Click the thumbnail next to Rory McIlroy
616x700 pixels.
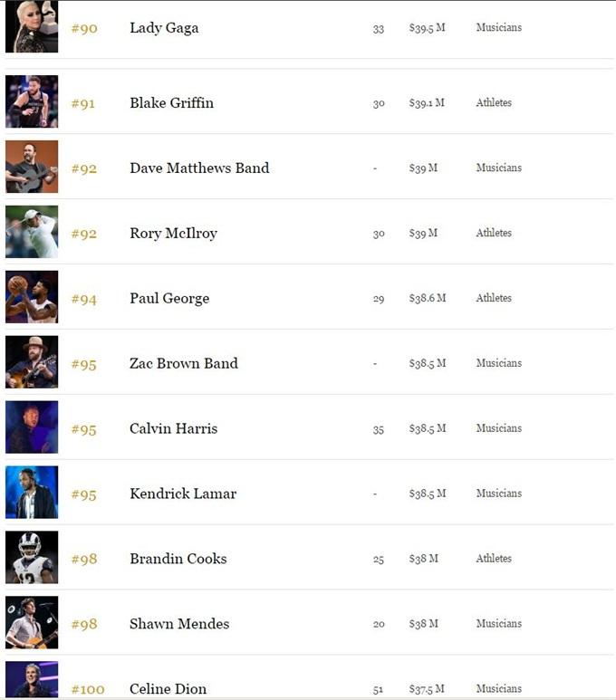[x=32, y=233]
